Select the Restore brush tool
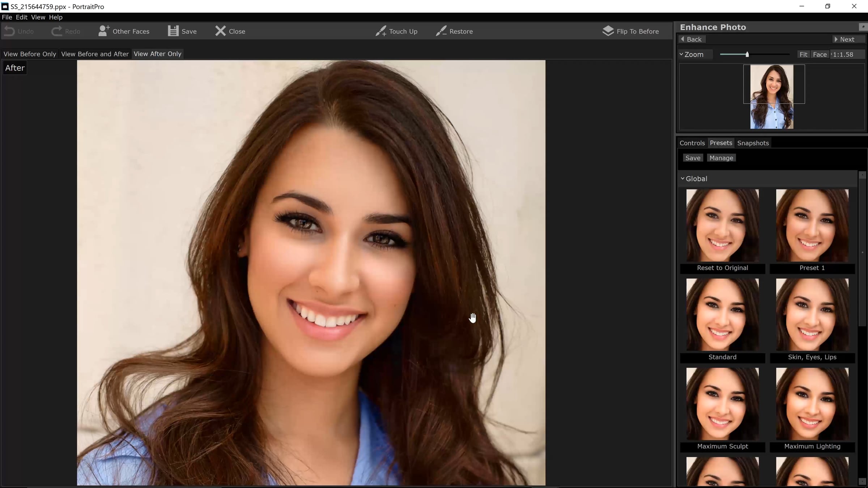Viewport: 868px width, 488px height. tap(441, 31)
